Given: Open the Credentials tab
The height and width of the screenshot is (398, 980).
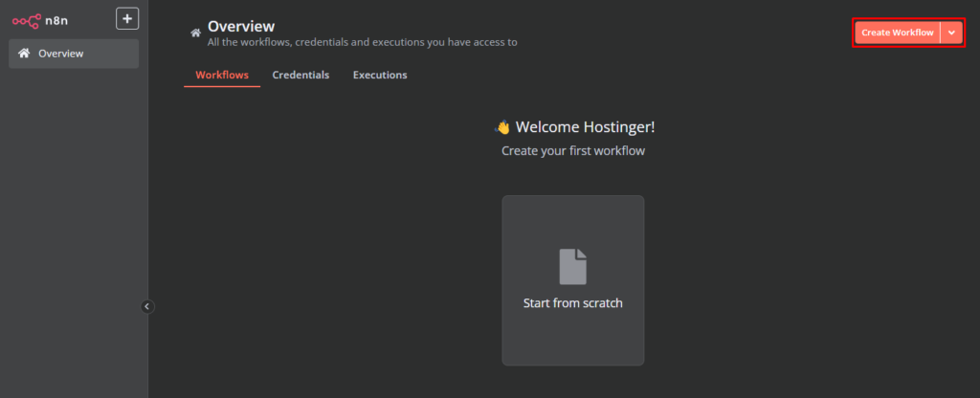Looking at the screenshot, I should tap(301, 75).
